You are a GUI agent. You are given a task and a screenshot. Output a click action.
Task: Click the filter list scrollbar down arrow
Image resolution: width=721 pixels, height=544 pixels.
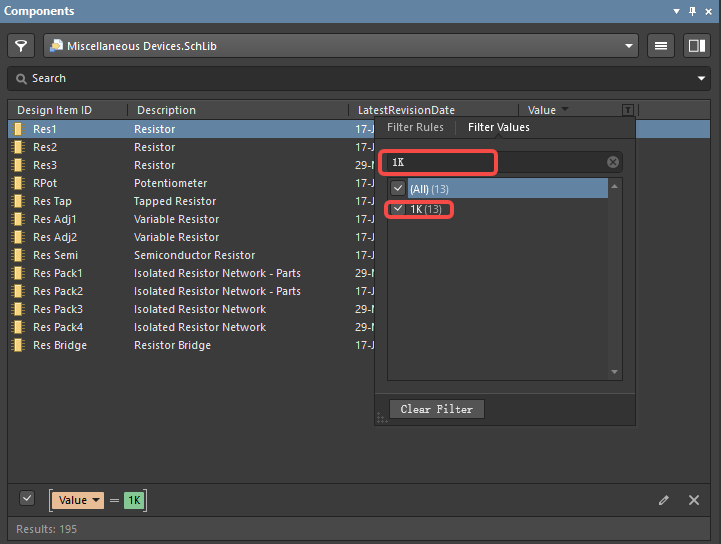[x=615, y=372]
